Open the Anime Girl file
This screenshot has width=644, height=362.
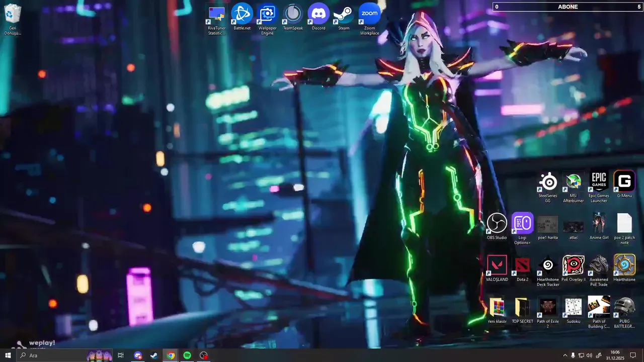599,226
